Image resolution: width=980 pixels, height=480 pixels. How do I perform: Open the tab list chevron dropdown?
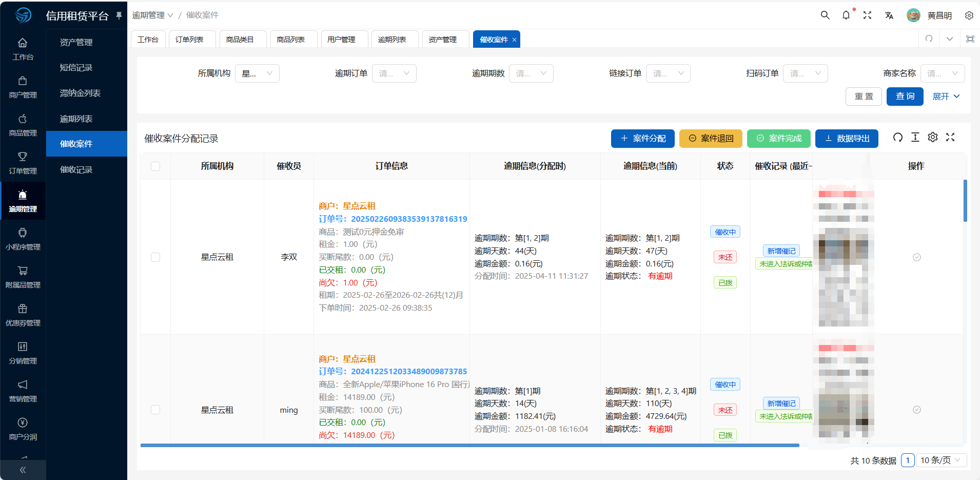[x=950, y=39]
